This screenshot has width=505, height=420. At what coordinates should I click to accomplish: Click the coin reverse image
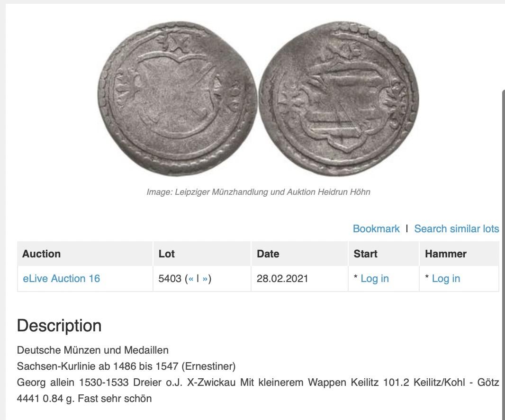[x=339, y=99]
